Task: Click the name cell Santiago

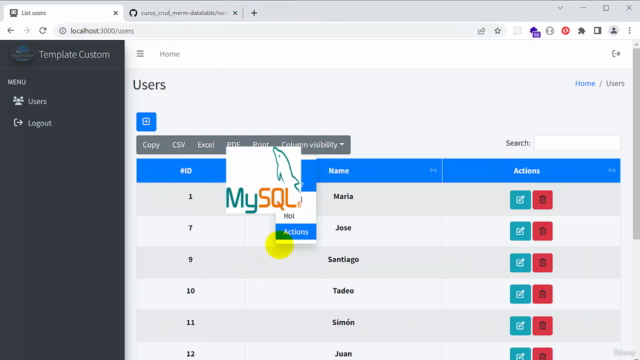Action: 343,259
